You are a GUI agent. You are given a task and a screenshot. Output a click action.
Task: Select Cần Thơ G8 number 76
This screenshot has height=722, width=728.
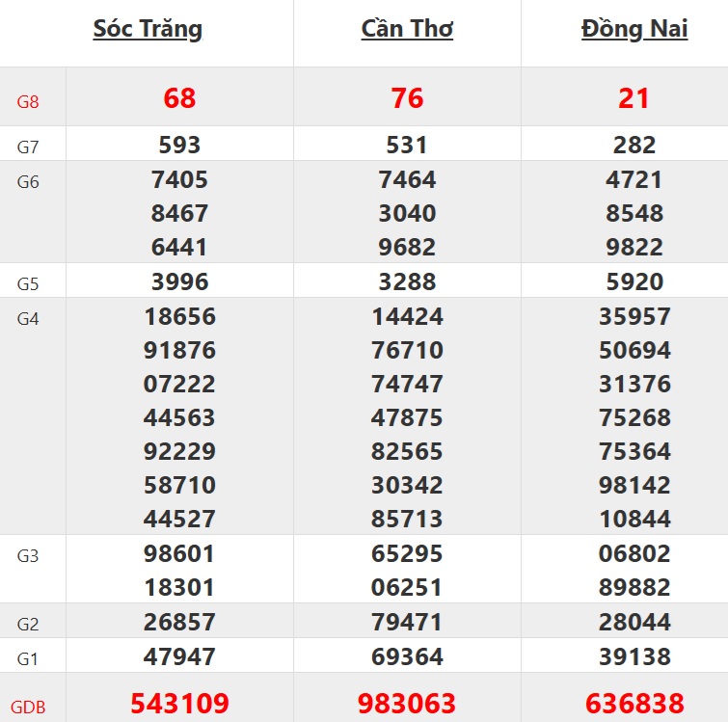407,98
